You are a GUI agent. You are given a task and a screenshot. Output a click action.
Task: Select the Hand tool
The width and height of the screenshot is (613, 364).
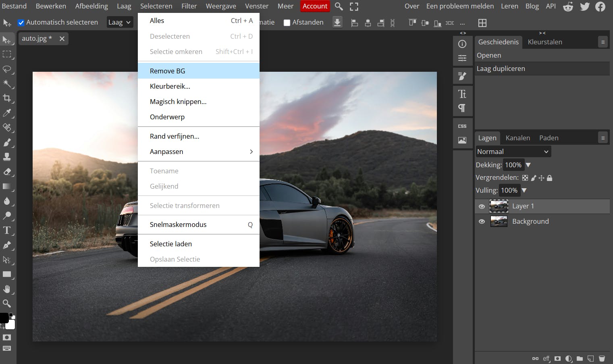(x=7, y=289)
